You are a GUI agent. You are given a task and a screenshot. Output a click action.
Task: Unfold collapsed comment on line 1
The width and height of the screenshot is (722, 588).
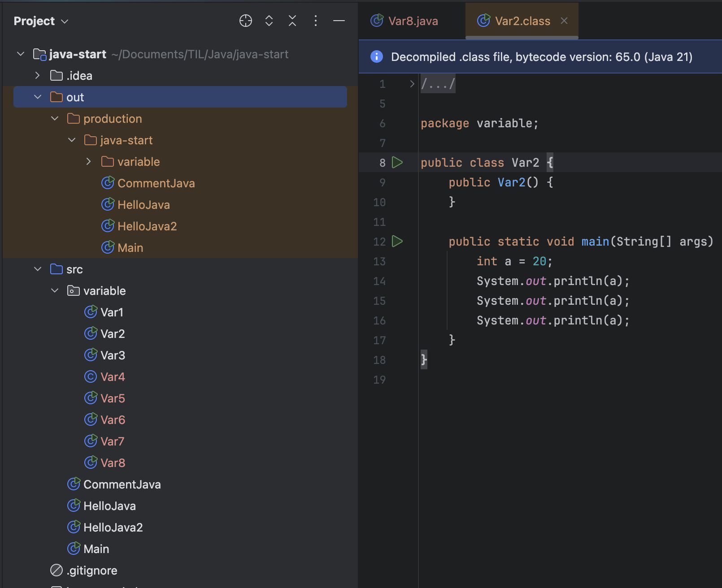click(412, 84)
